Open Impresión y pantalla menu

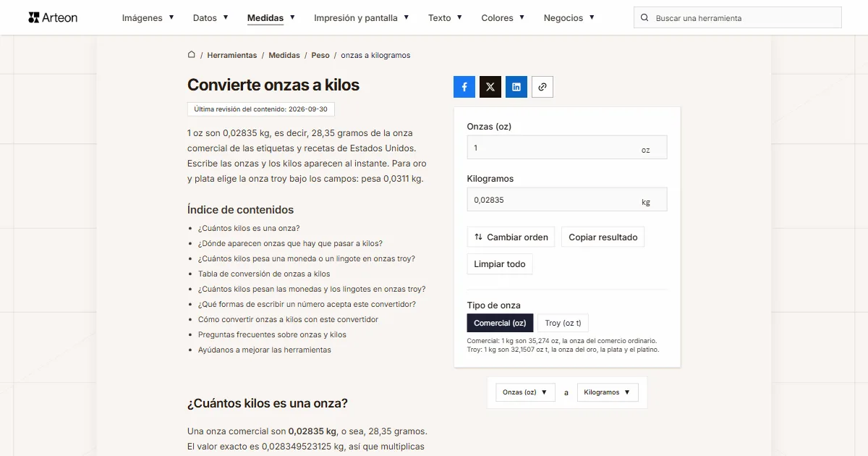tap(362, 18)
